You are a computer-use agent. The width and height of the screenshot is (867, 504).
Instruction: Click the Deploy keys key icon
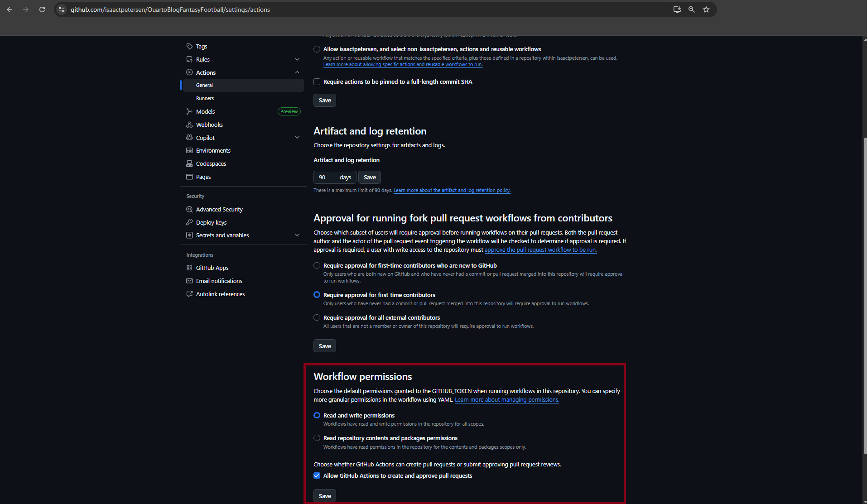[189, 222]
